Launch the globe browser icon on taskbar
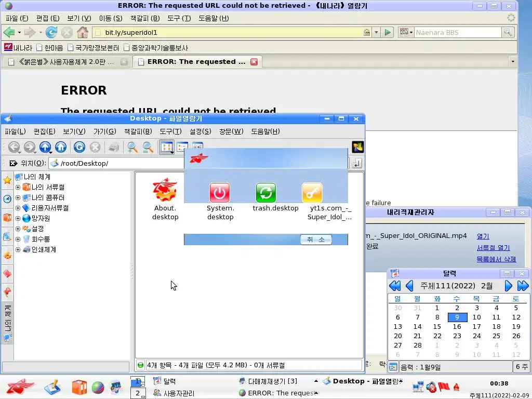This screenshot has width=532, height=399. pos(98,388)
